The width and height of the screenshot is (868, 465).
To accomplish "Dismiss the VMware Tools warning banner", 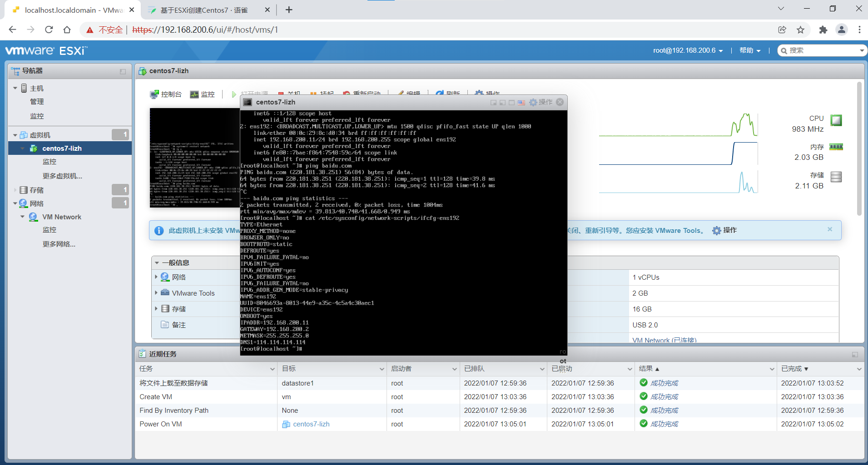I will tap(830, 229).
